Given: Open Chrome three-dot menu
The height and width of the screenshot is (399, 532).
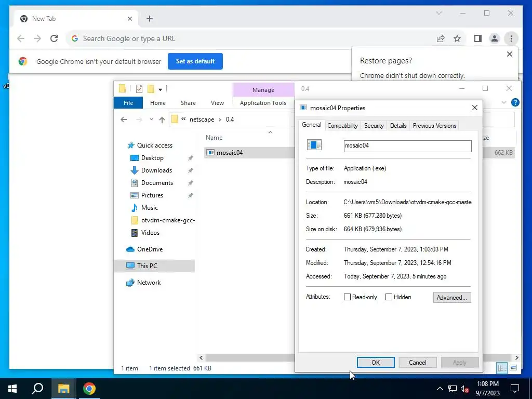Looking at the screenshot, I should (x=511, y=38).
